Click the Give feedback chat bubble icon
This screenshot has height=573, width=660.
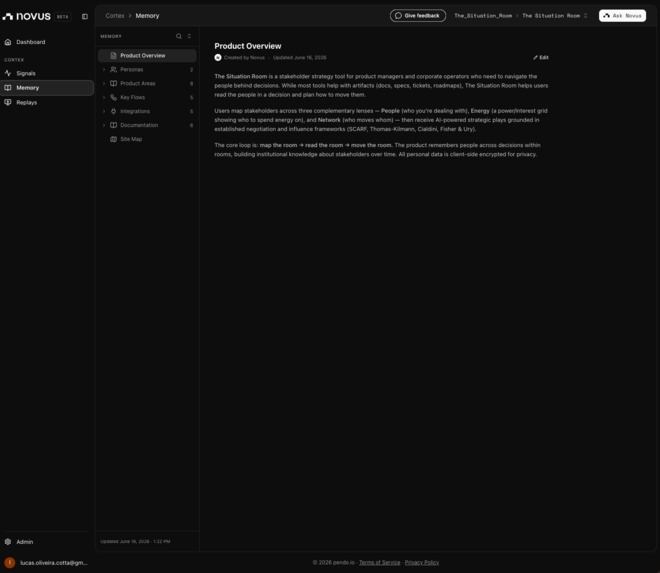(x=398, y=16)
